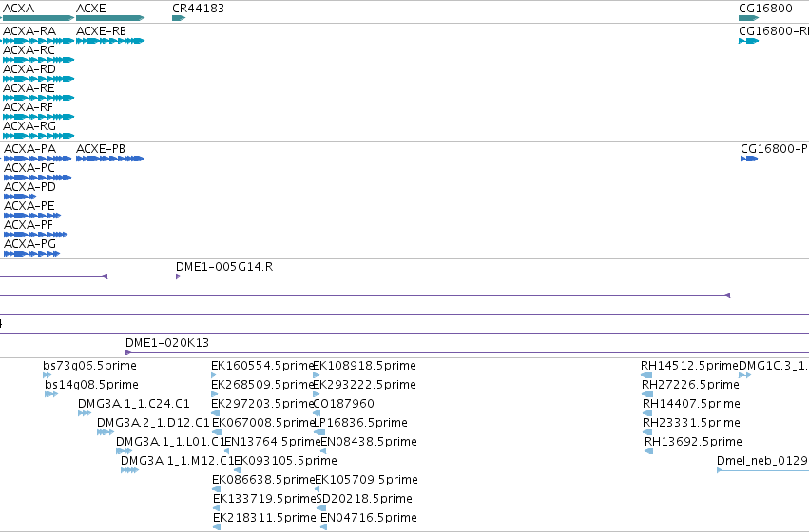The height and width of the screenshot is (532, 809).
Task: Click EK293222.5prime EST
Action: (x=317, y=394)
